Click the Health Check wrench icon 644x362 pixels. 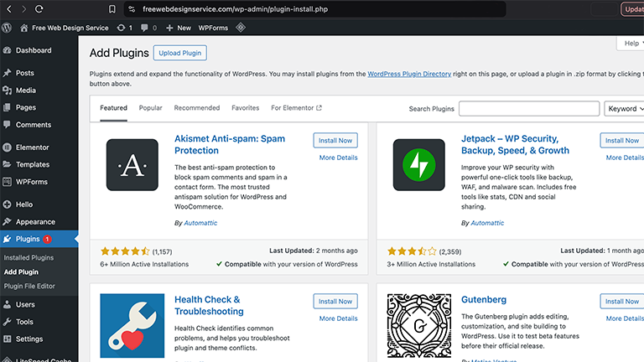click(132, 325)
